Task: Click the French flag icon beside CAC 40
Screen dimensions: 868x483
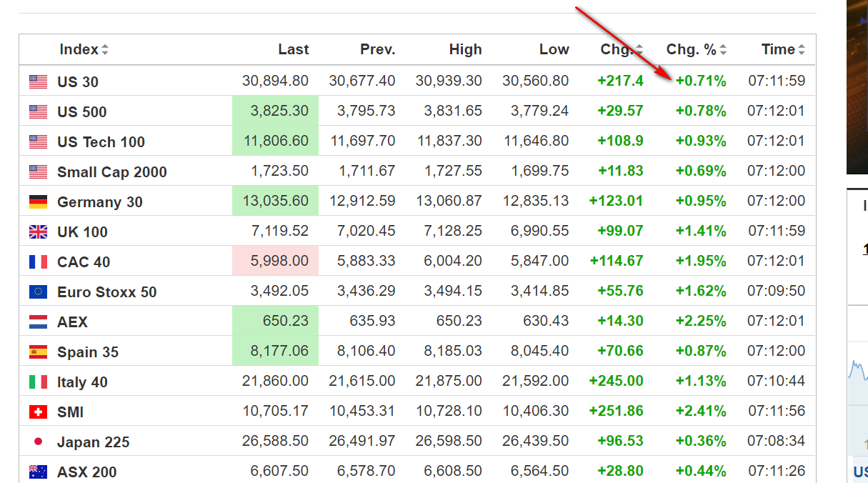Action: tap(38, 262)
